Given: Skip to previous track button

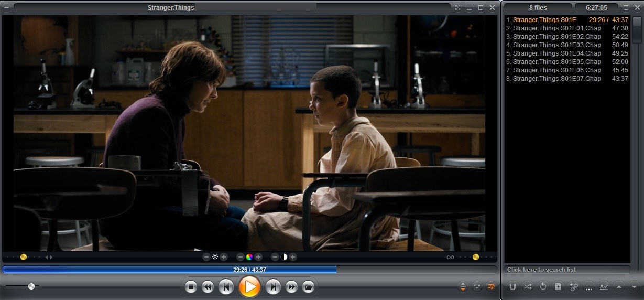Looking at the screenshot, I should 226,287.
